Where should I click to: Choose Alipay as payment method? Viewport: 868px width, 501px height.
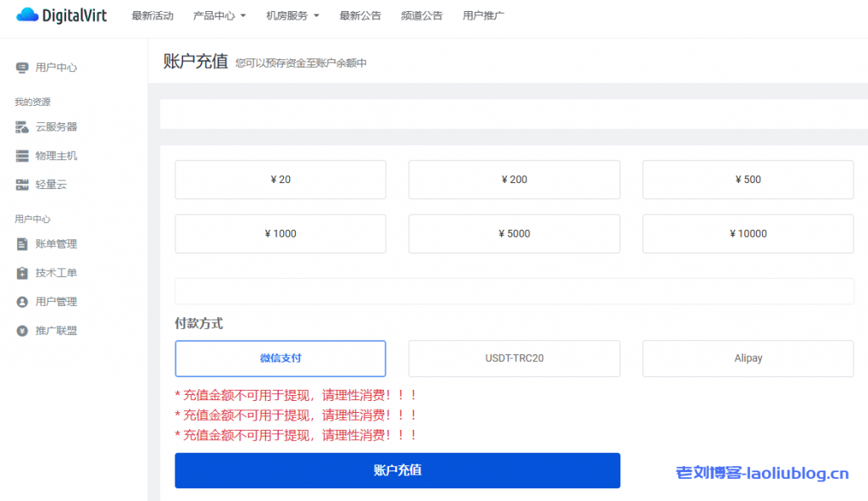[x=748, y=359]
